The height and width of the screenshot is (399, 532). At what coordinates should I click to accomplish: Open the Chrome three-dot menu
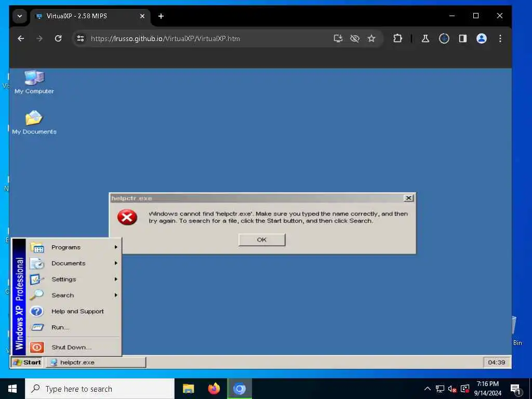coord(500,38)
